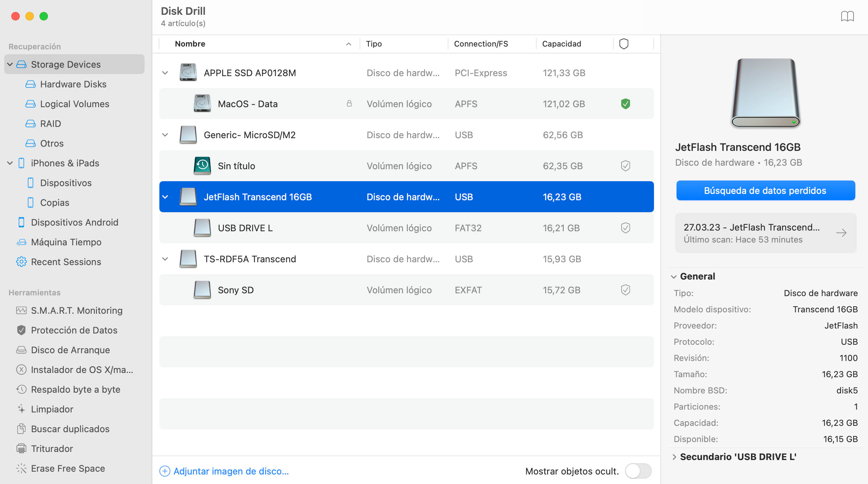
Task: Select the TS-RDF5A Transcend disk name
Action: [x=250, y=259]
